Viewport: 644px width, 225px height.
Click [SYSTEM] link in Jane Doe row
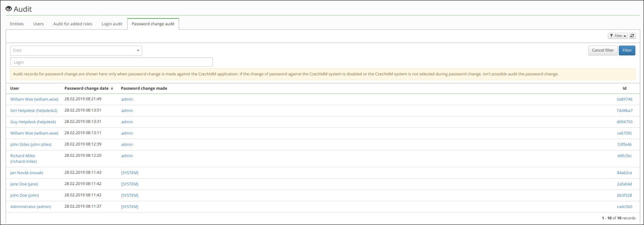pos(130,184)
